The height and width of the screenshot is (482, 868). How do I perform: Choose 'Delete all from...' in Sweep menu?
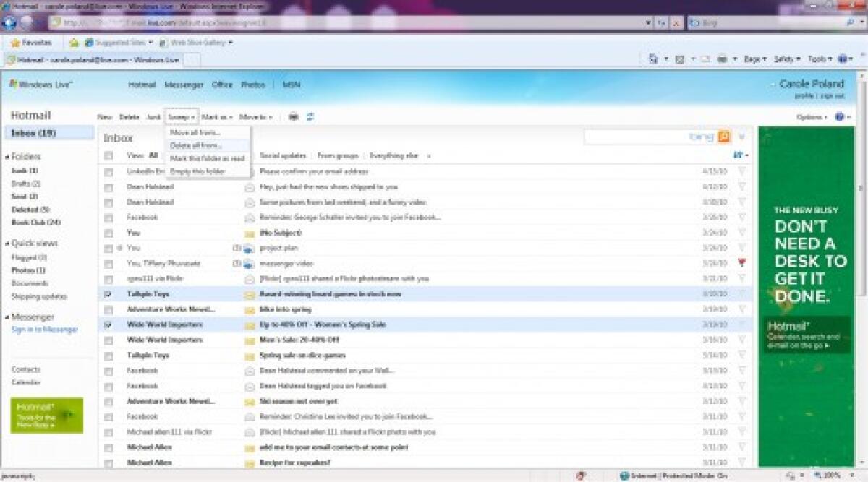pos(208,146)
